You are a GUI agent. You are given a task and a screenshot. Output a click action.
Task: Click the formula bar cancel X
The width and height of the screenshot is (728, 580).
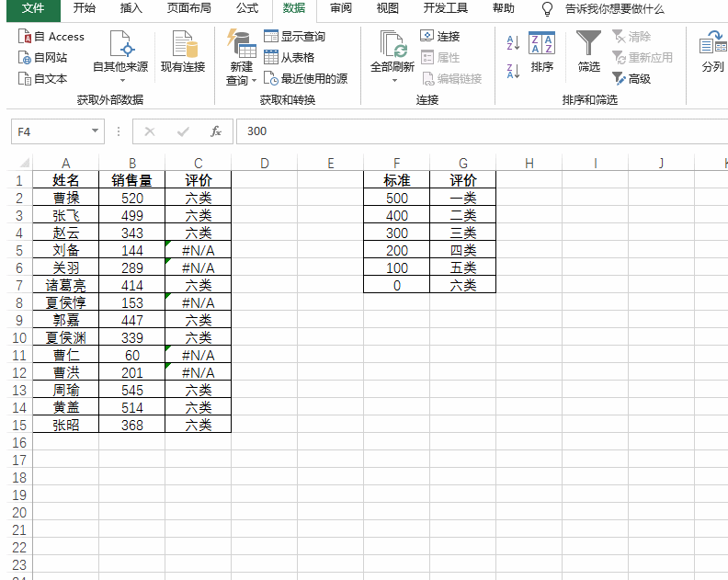[150, 131]
